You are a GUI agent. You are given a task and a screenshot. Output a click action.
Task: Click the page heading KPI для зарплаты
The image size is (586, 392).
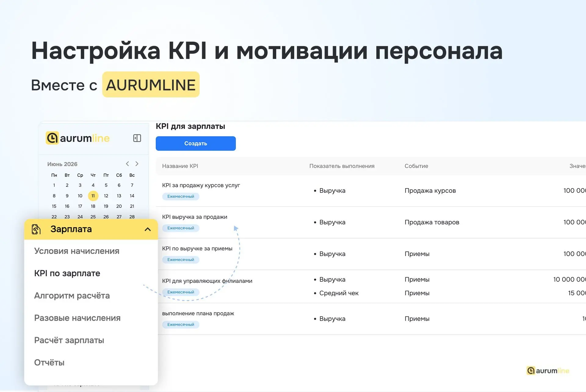190,126
